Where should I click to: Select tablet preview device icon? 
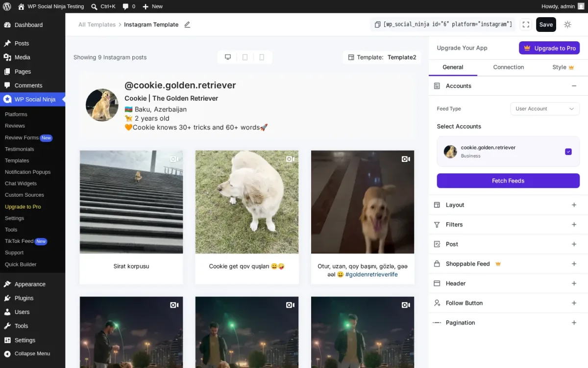245,57
